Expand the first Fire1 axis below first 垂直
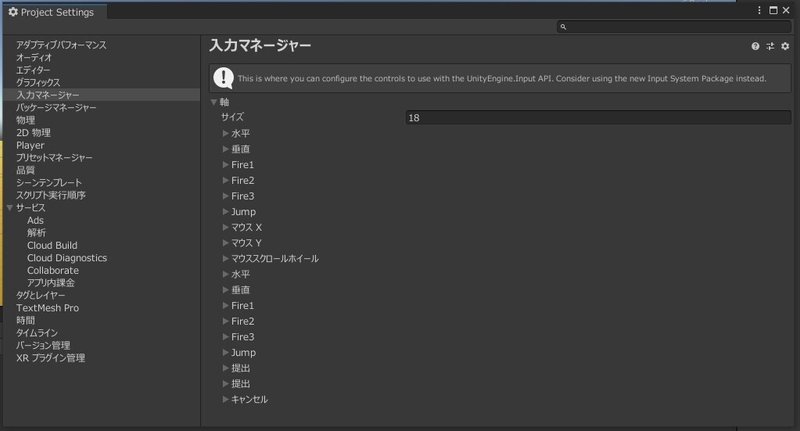800x431 pixels. click(226, 165)
